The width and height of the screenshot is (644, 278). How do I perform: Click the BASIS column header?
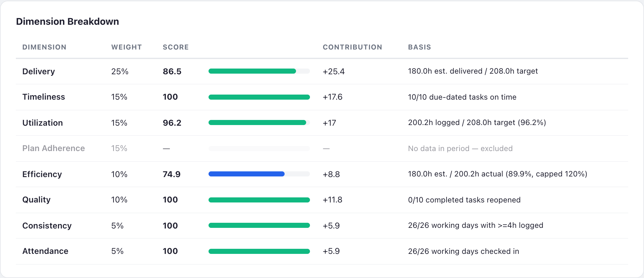[x=420, y=47]
